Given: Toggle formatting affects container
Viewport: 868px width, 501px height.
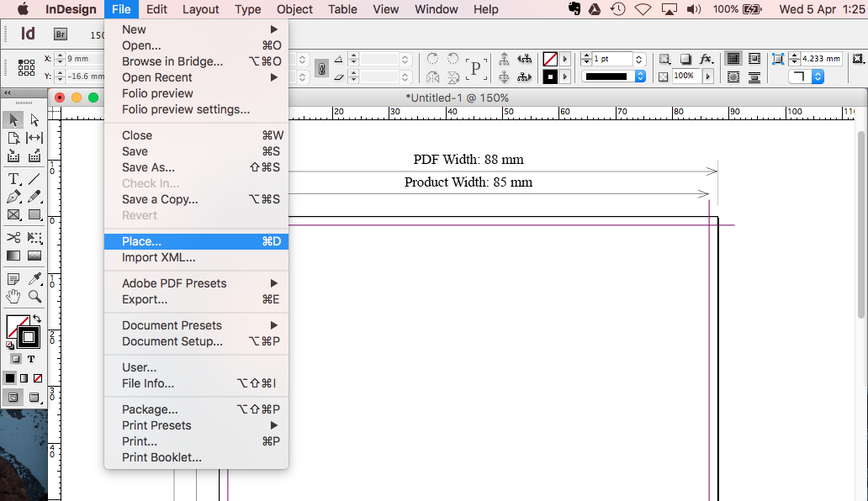Looking at the screenshot, I should coord(16,359).
